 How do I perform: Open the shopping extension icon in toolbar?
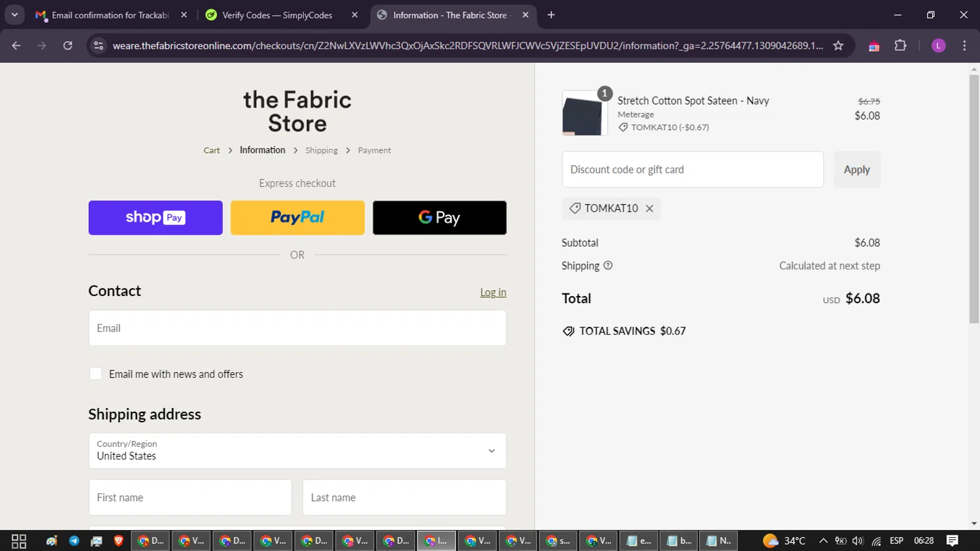874,46
